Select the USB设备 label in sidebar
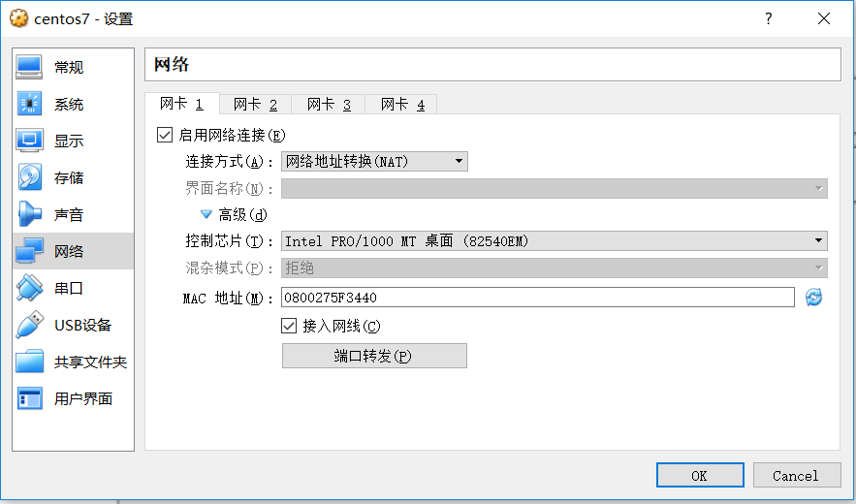The width and height of the screenshot is (856, 504). click(83, 325)
